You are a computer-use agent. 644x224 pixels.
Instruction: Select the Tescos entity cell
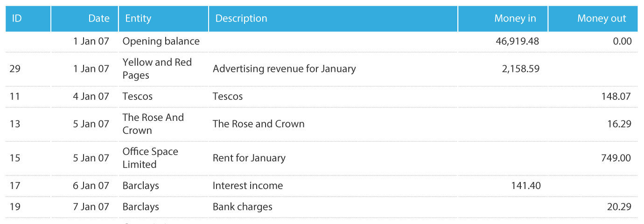point(138,96)
